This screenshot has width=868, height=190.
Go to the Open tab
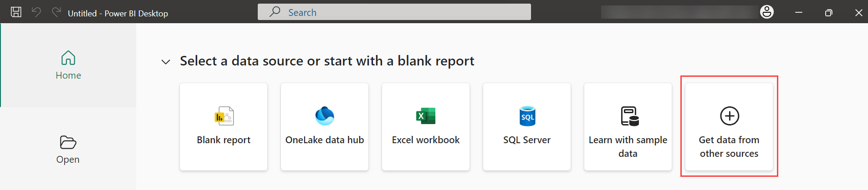pyautogui.click(x=68, y=149)
